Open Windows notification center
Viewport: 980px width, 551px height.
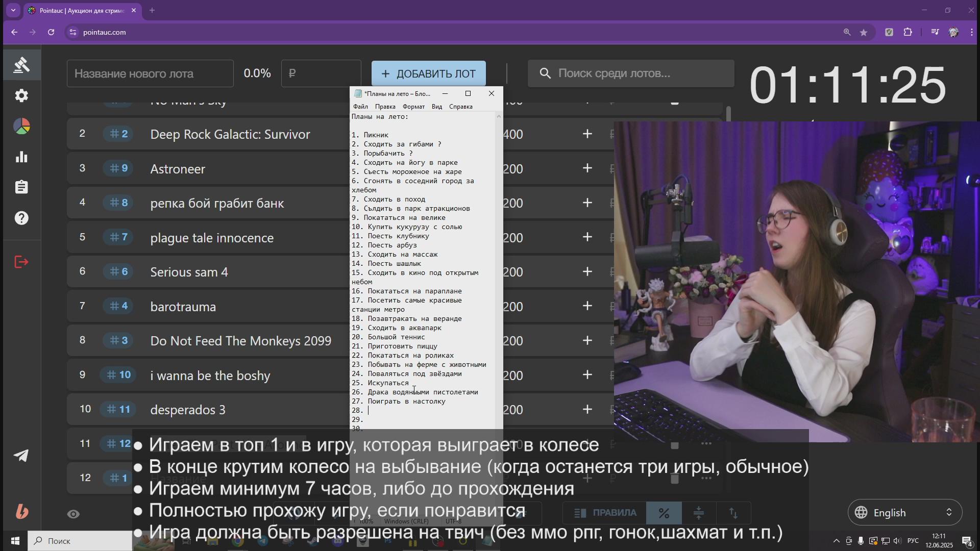click(967, 541)
